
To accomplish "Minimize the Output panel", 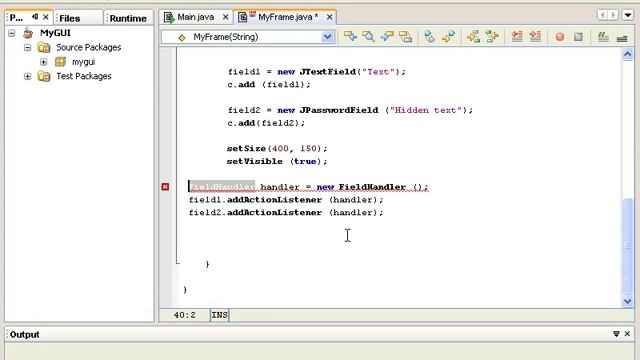I will [616, 333].
